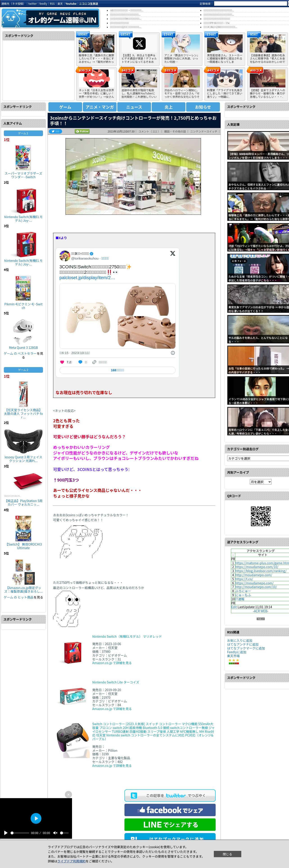Open the palcloset.jp link in tweet
Image resolution: width=289 pixels, height=868 pixels.
[87, 278]
